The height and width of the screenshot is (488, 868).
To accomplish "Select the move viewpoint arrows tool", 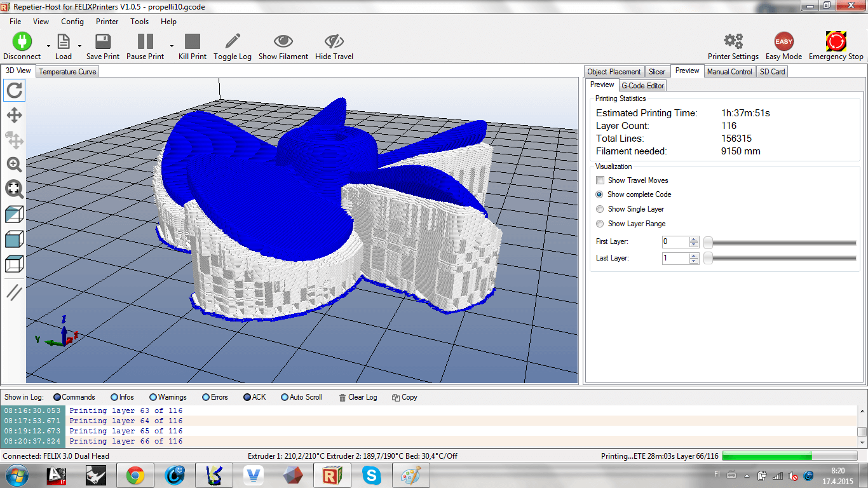I will pyautogui.click(x=14, y=115).
